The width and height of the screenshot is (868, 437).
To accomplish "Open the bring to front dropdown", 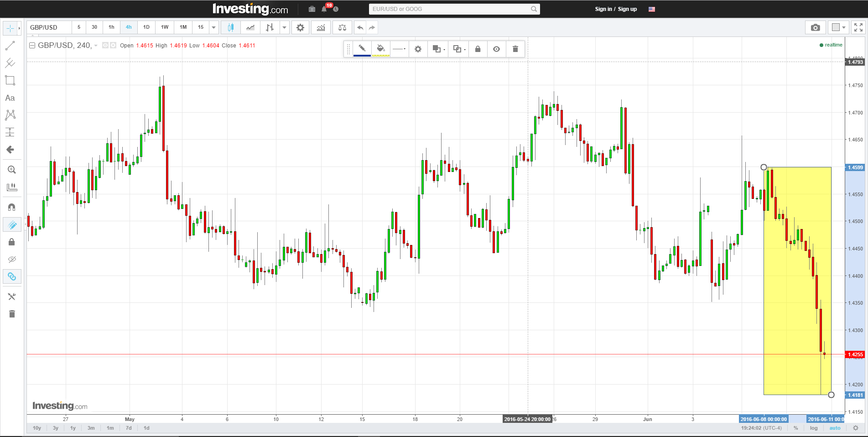I will (438, 49).
